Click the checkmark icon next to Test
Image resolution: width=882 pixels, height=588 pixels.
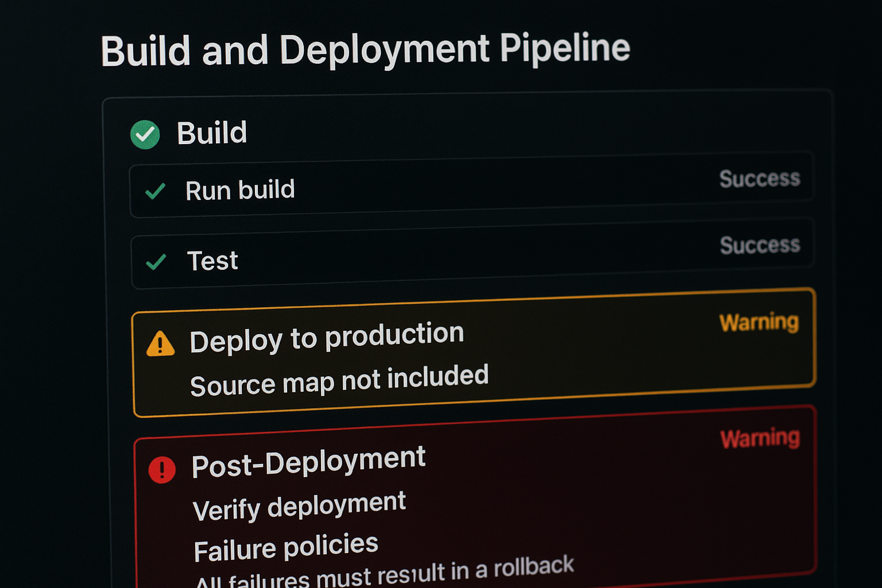pyautogui.click(x=156, y=262)
